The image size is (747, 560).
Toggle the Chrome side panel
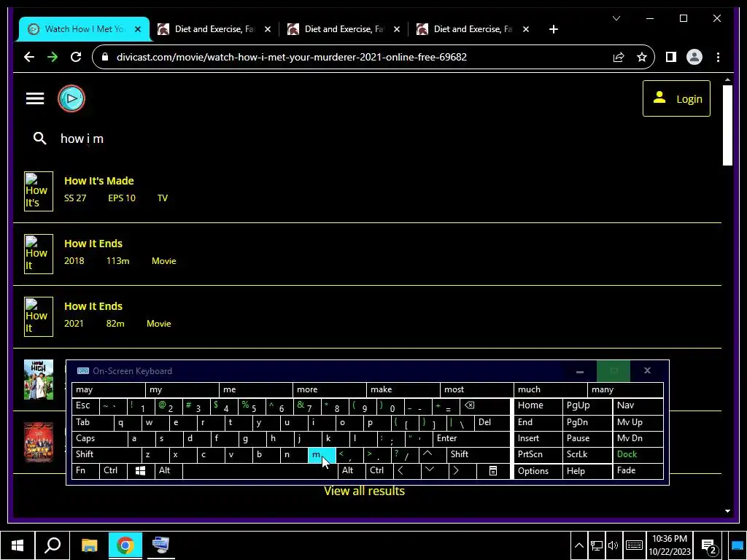(x=671, y=57)
